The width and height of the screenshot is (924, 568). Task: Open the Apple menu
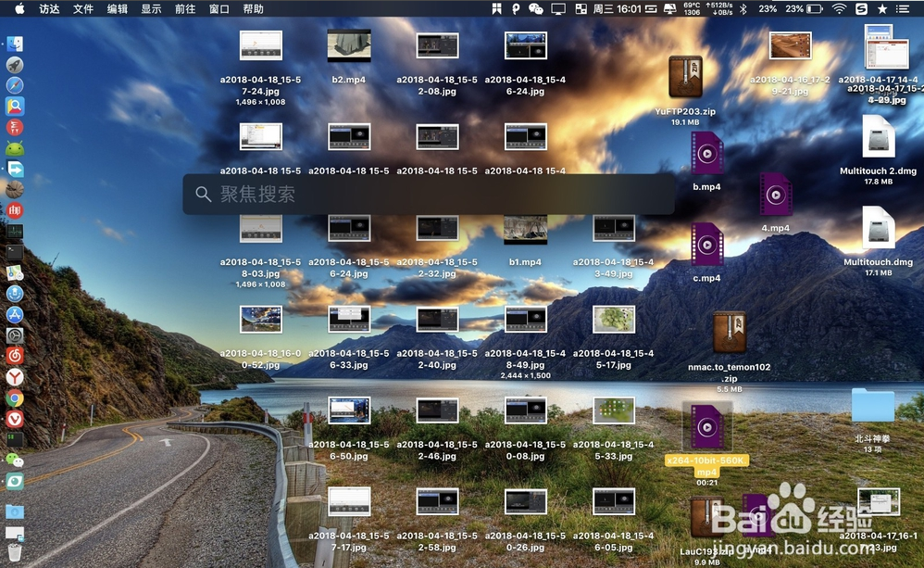click(19, 8)
